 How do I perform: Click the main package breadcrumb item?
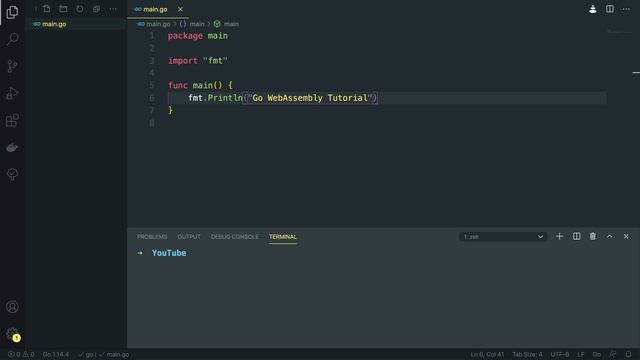pyautogui.click(x=192, y=24)
